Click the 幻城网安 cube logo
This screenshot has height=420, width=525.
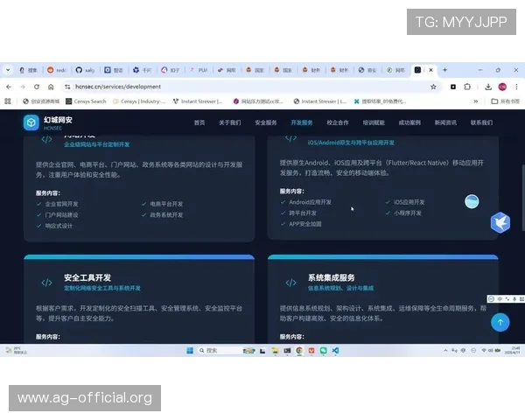[x=31, y=122]
